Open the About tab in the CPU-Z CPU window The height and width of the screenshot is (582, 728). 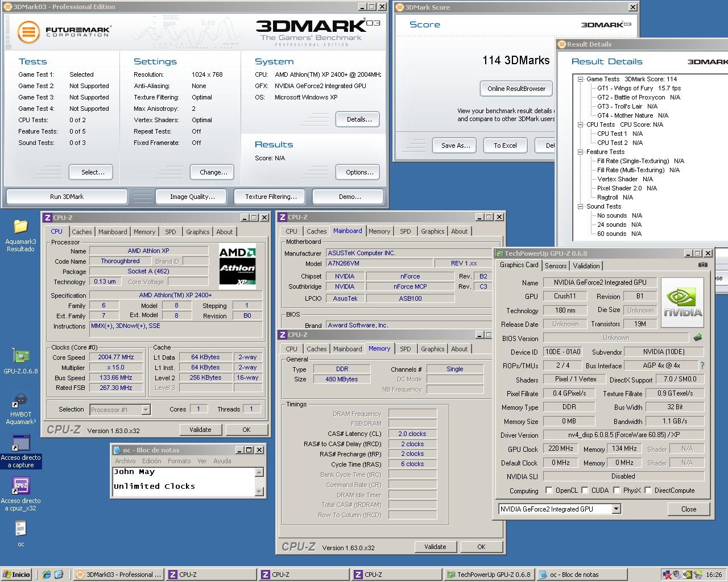[225, 232]
